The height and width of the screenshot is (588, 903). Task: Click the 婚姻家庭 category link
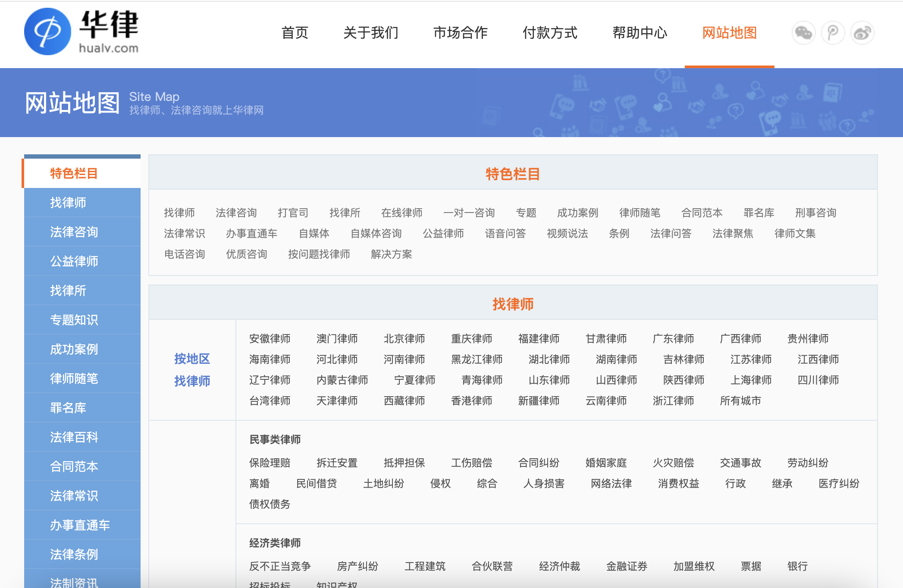[x=606, y=463]
